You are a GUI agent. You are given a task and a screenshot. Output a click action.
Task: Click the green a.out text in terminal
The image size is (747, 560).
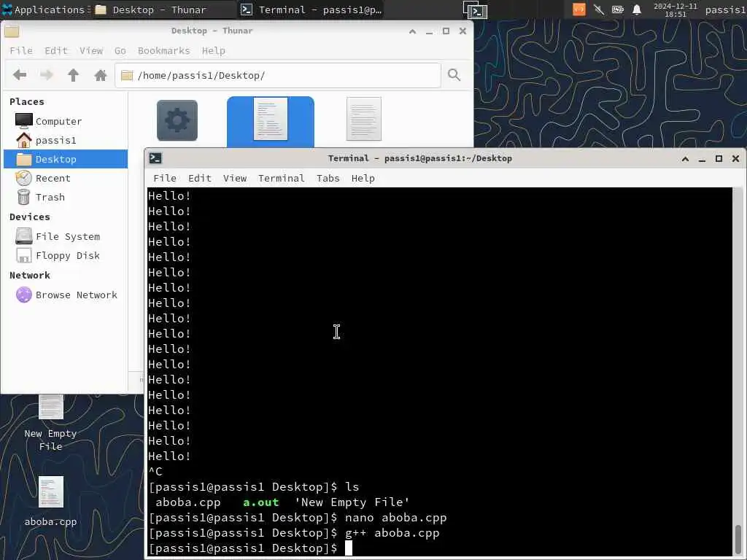click(261, 502)
